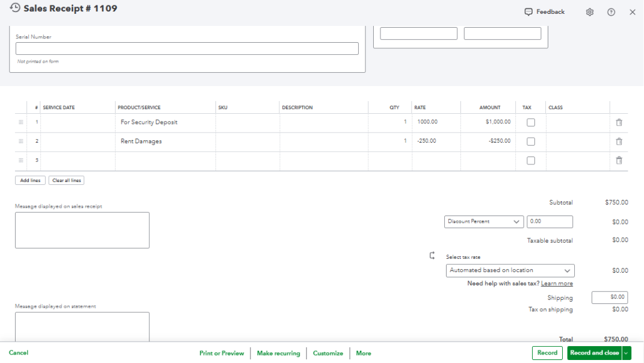Expand the tax rate dropdown
This screenshot has height=363, width=644.
[510, 271]
